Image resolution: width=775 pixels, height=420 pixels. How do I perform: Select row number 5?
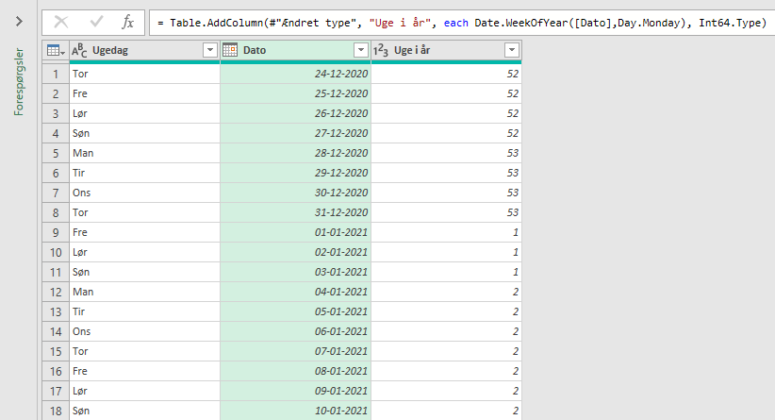(x=55, y=153)
